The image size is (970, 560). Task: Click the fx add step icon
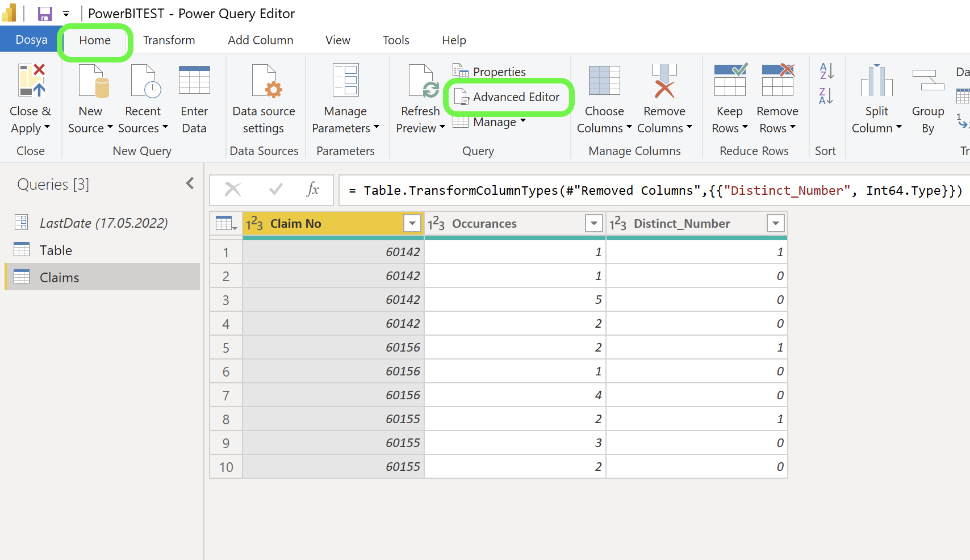click(x=313, y=189)
